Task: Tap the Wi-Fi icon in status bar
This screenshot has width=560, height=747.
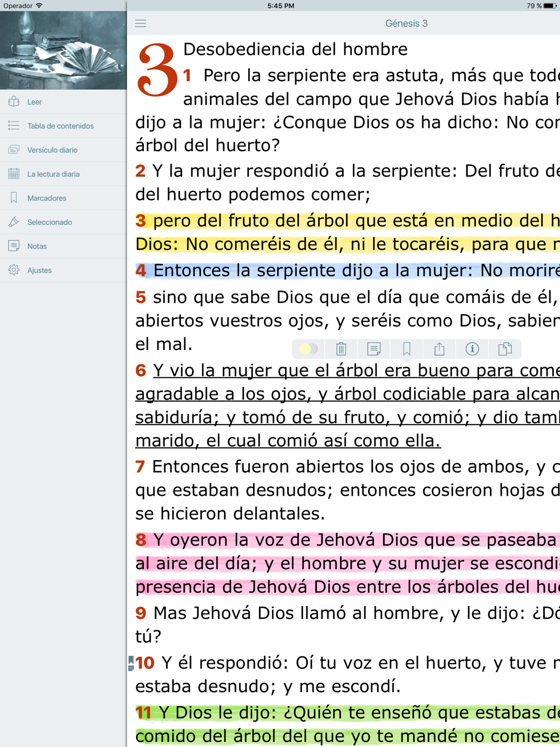Action: click(x=39, y=6)
